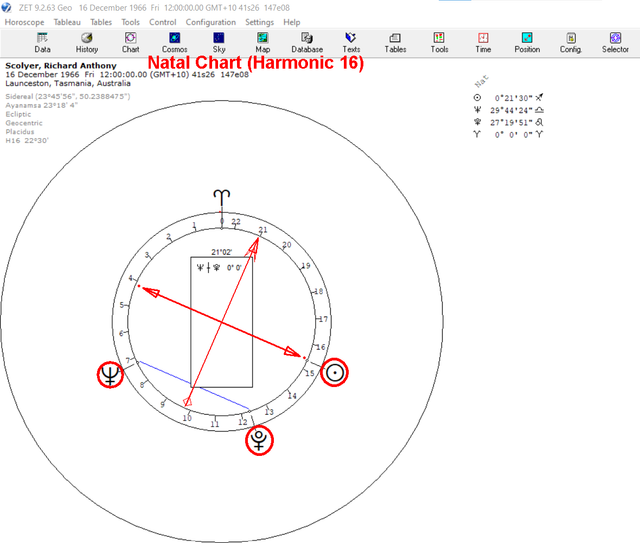Screen dimensions: 640x543
Task: Click the Neptune-Pluto 0°0' aspect entry
Action: [x=219, y=268]
